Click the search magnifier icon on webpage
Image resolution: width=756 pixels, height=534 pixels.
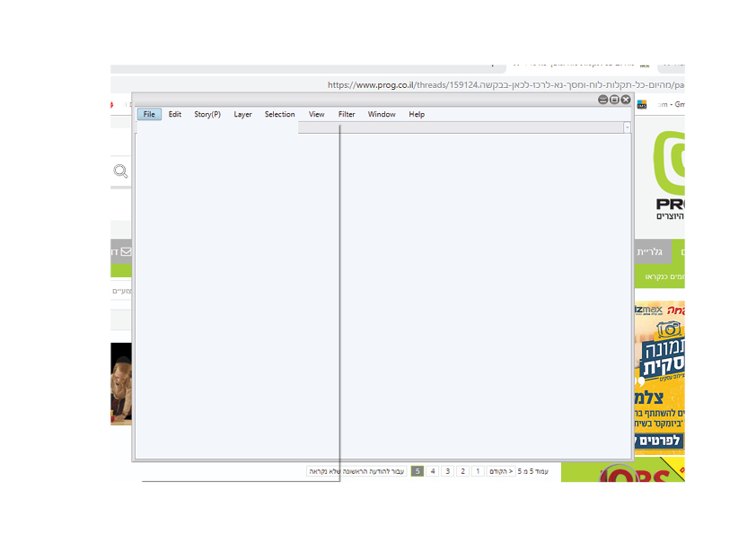click(x=120, y=171)
